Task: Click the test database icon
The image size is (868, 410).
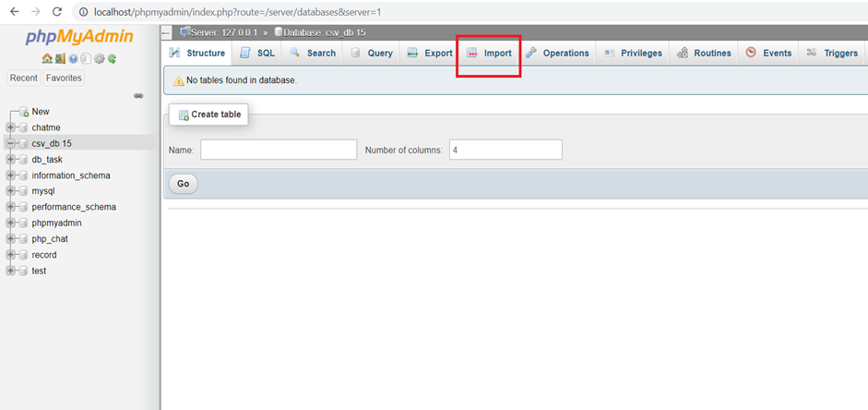Action: pos(23,271)
